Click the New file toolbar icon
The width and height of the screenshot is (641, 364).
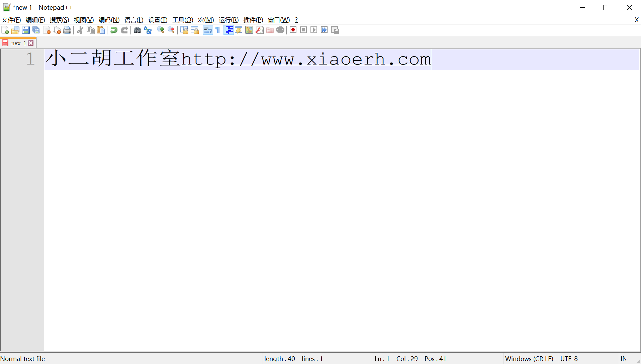[x=5, y=30]
